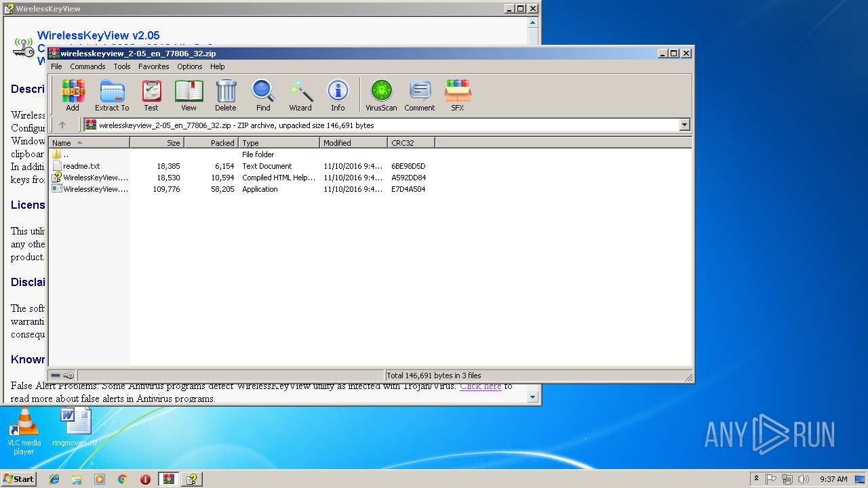Screen dimensions: 868x488
Task: Open Internet Explorer from taskbar
Action: (54, 479)
